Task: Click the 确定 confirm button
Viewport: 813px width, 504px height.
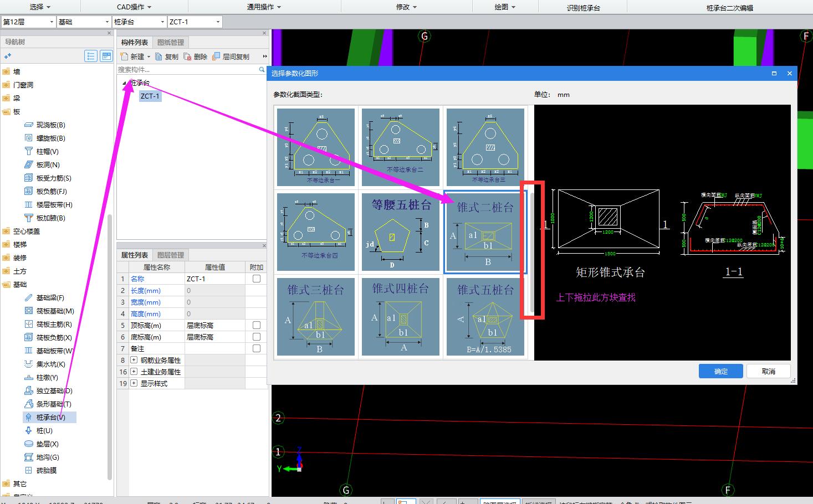Action: (x=721, y=371)
